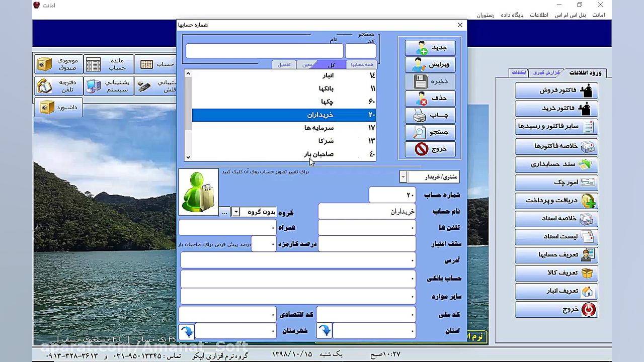Open تعریف انبار (define warehouse)
The height and width of the screenshot is (362, 644).
555,291
